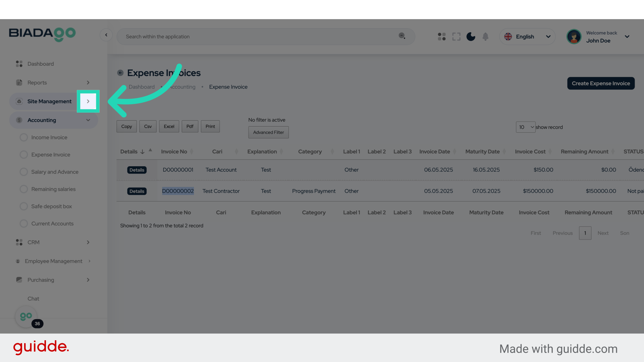Enter fullscreen mode icon
This screenshot has width=644, height=362.
(x=456, y=37)
